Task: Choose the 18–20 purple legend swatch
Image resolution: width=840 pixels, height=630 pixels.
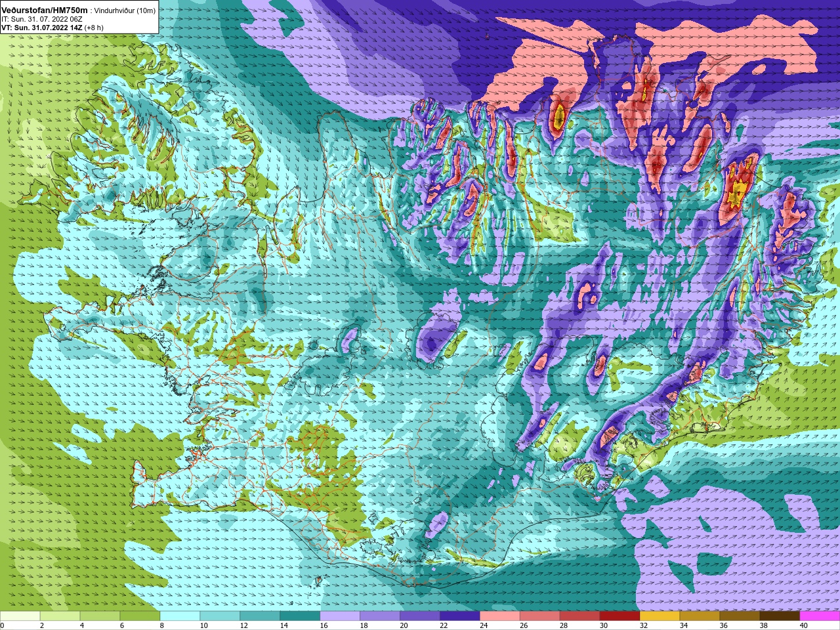Action: tap(381, 616)
